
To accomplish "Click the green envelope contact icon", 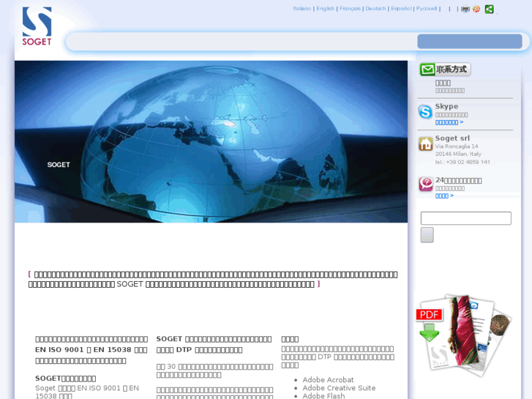I will click(427, 70).
